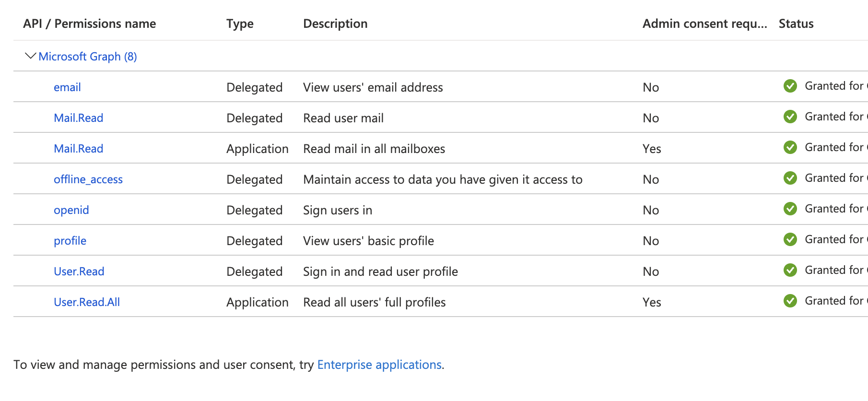Click the API / Permissions name column header

(90, 24)
